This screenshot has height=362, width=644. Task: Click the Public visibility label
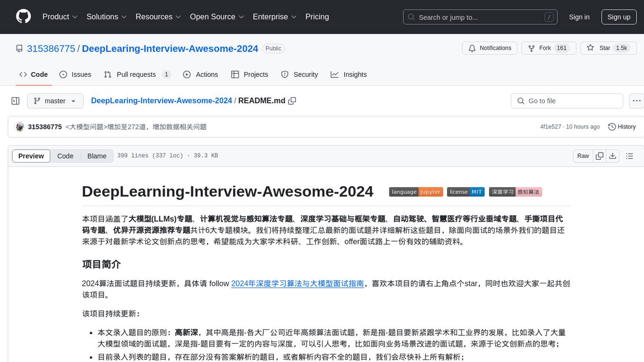(x=273, y=48)
